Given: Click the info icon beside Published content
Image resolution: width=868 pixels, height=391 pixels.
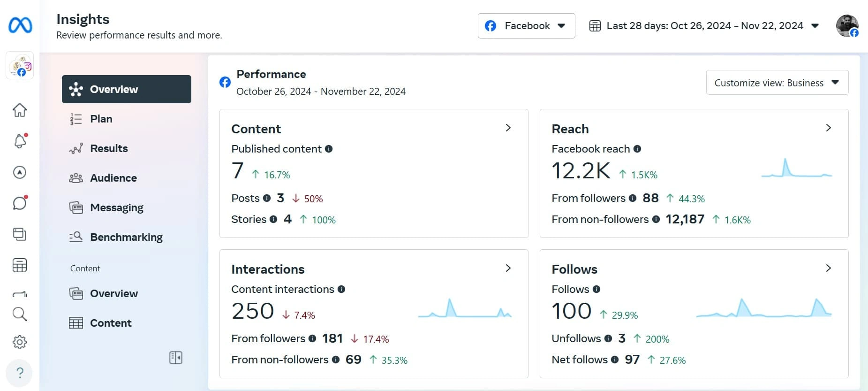Looking at the screenshot, I should (x=329, y=149).
